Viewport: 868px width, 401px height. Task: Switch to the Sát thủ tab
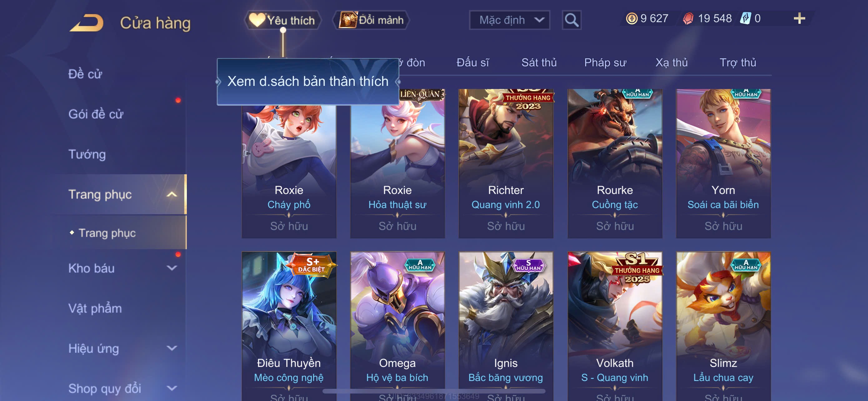click(x=539, y=63)
